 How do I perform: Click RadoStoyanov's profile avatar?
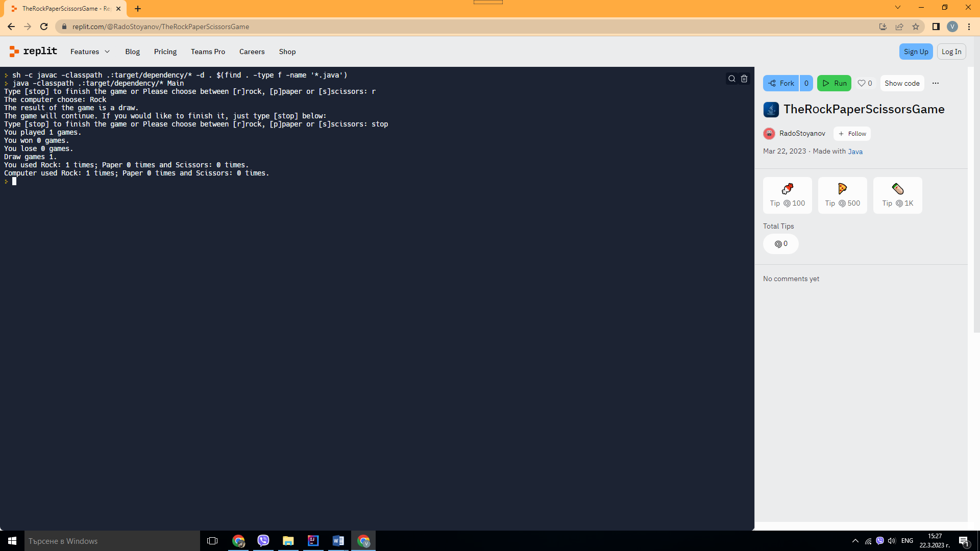click(769, 133)
